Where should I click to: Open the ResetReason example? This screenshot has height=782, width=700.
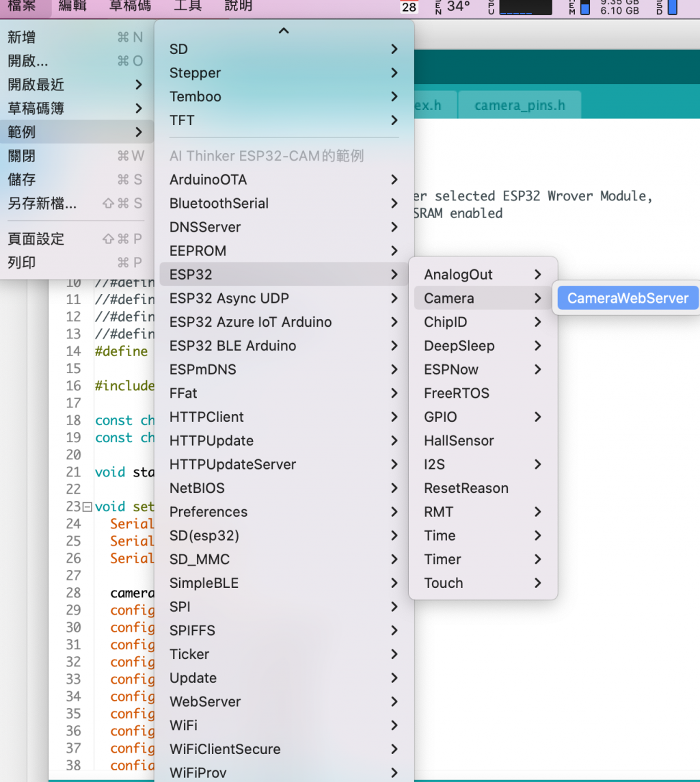click(483, 488)
